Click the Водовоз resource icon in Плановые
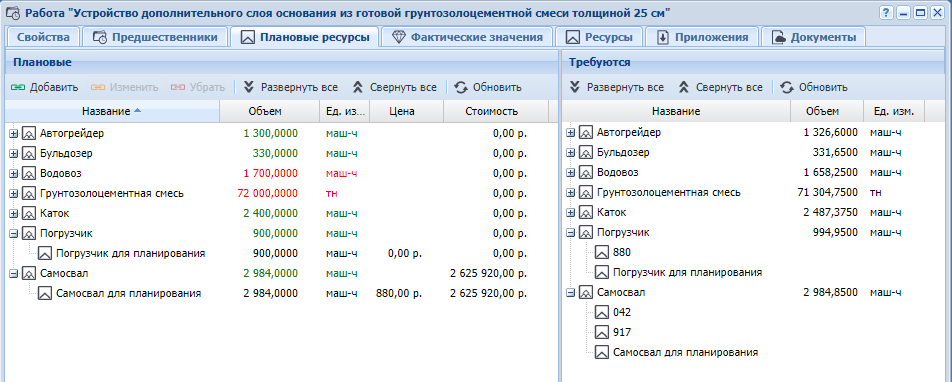 click(29, 173)
